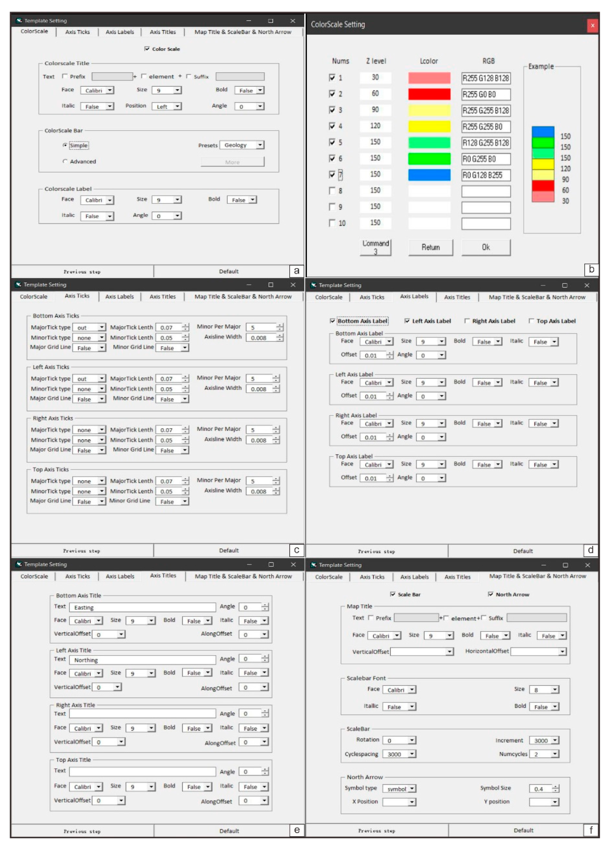Maximize the Axis Ticks Template Setting window
Viewport: 616px width, 844px height.
pos(271,285)
